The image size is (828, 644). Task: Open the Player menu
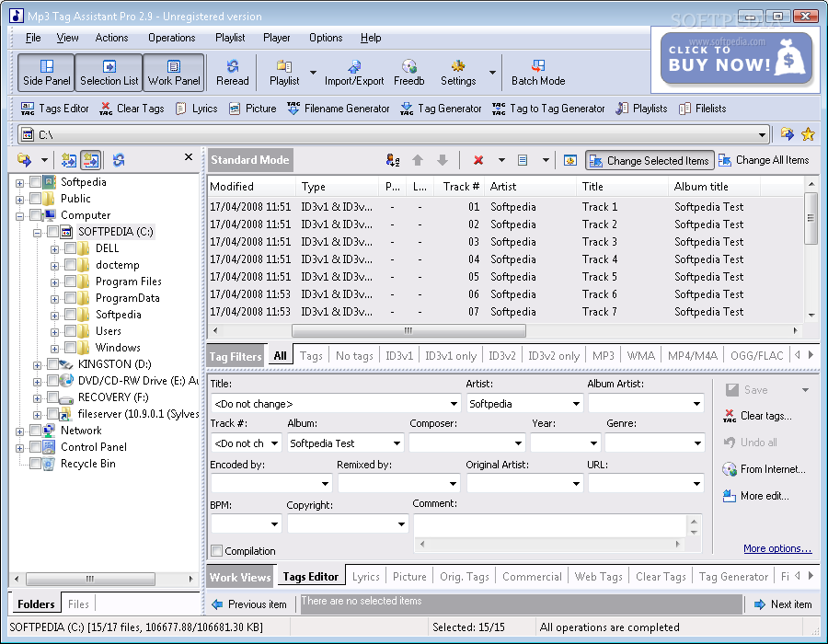click(276, 38)
